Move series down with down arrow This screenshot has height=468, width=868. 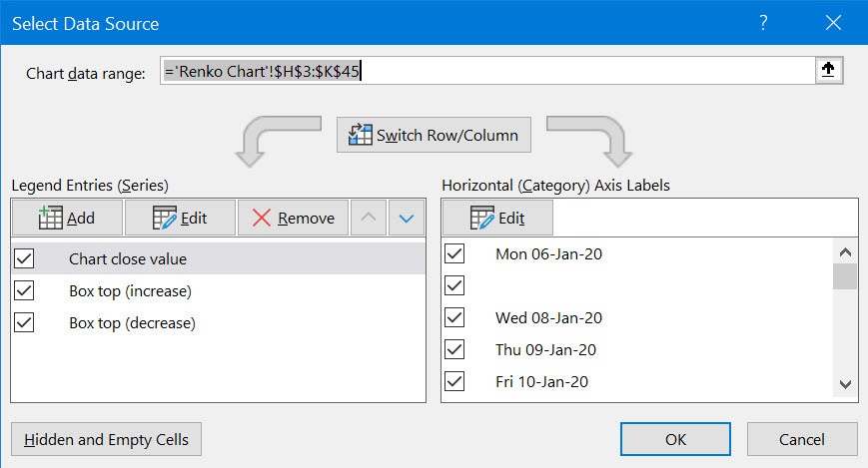coord(407,218)
